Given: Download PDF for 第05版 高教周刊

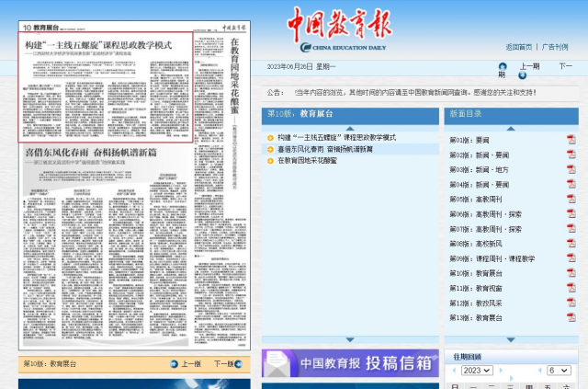Looking at the screenshot, I should pos(571,199).
